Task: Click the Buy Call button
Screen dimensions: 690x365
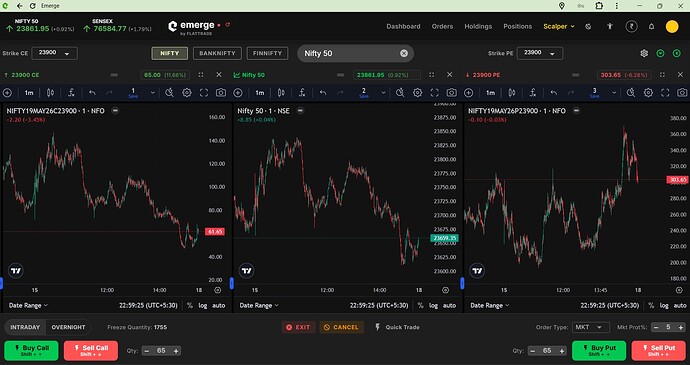Action: (31, 350)
